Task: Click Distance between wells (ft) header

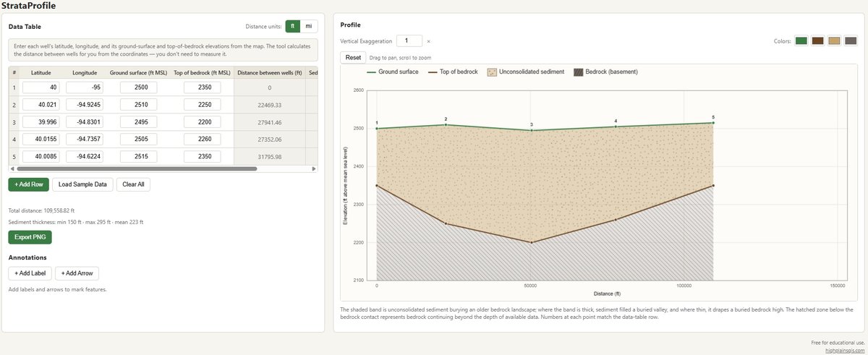Action: coord(269,73)
